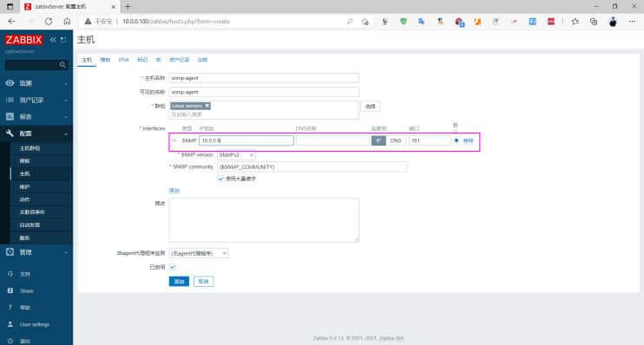Click the logout power icon

coord(10,341)
